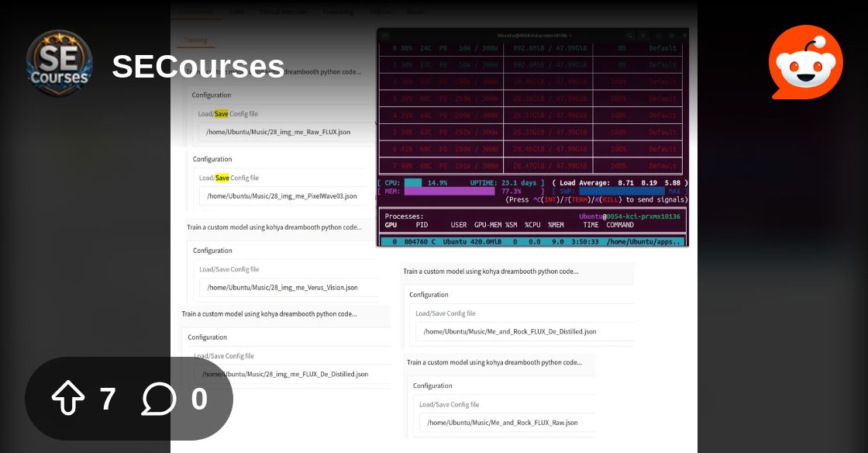Open the LoRA tab
Image resolution: width=868 pixels, height=453 pixels.
tap(236, 12)
